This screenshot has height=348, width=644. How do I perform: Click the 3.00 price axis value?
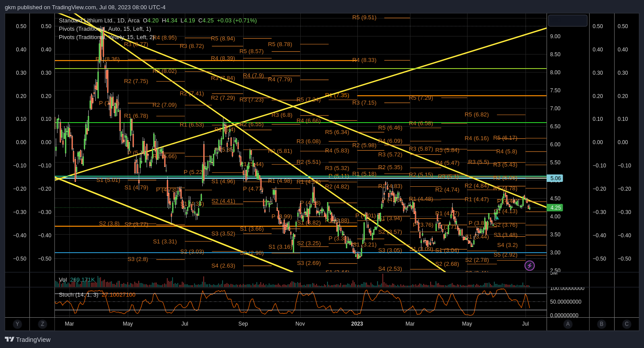(555, 253)
